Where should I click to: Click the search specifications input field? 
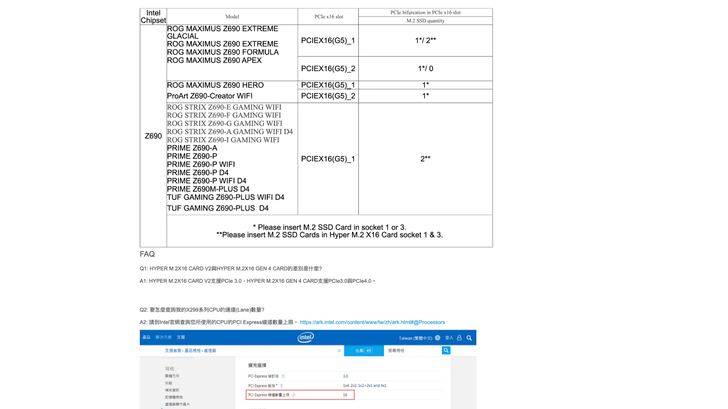pyautogui.click(x=412, y=351)
